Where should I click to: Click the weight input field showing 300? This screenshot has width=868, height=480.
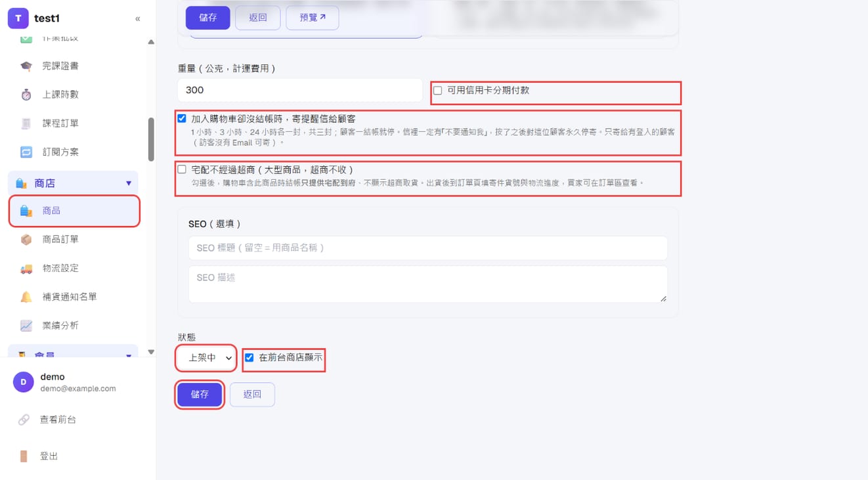click(300, 90)
